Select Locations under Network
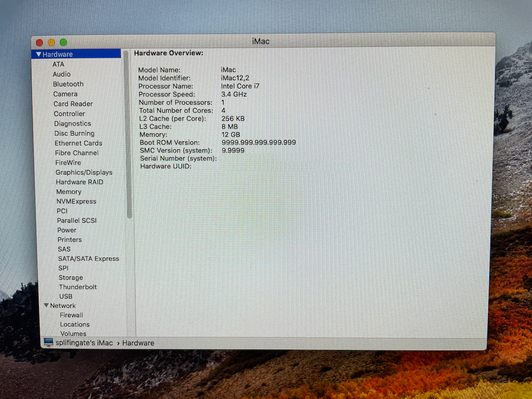The height and width of the screenshot is (399, 532). tap(75, 325)
